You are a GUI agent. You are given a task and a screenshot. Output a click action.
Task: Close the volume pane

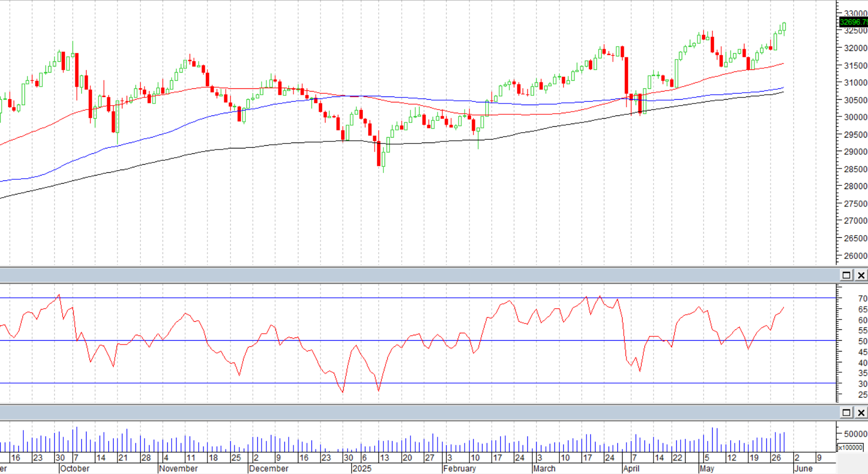(x=860, y=413)
